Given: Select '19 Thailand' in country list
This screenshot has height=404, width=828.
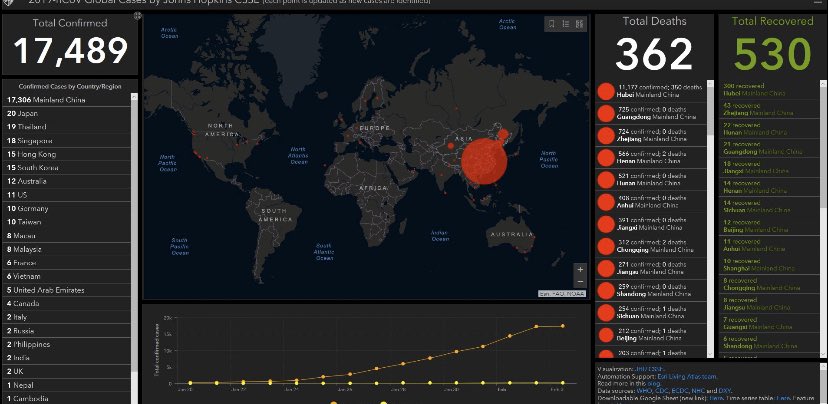Looking at the screenshot, I should click(67, 127).
